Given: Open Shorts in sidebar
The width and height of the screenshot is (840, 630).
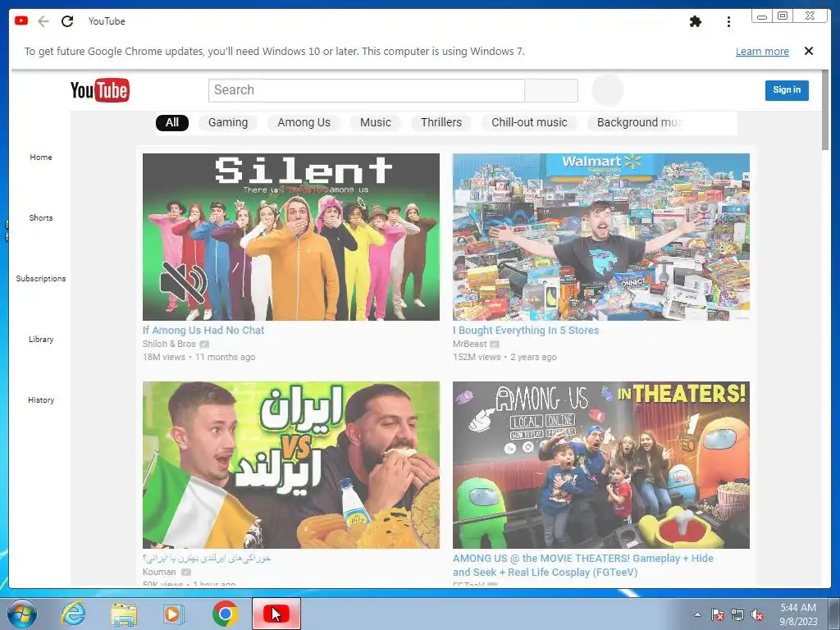Looking at the screenshot, I should point(41,217).
